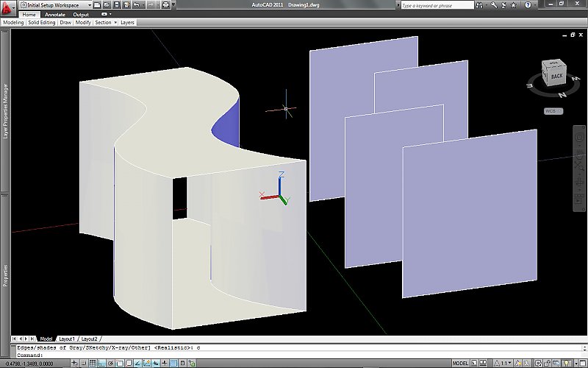This screenshot has width=588, height=368.
Task: Click the Open file icon
Action: tap(106, 5)
